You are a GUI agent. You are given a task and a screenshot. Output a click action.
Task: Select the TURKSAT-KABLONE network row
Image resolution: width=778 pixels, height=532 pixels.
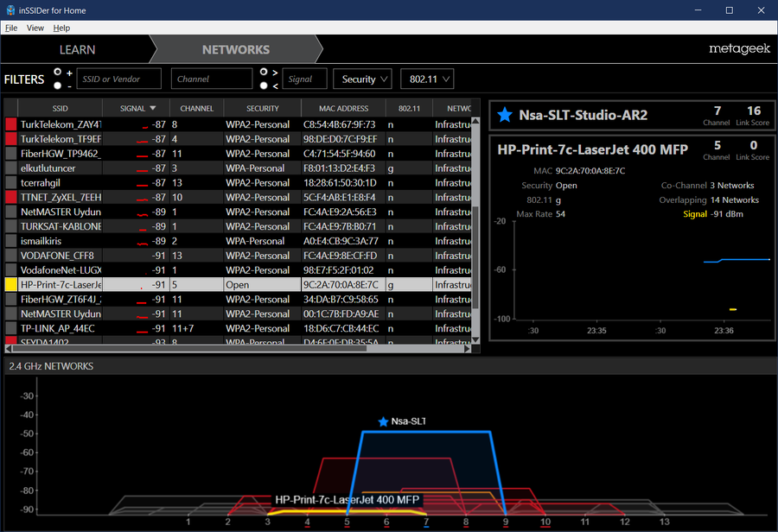pyautogui.click(x=238, y=226)
